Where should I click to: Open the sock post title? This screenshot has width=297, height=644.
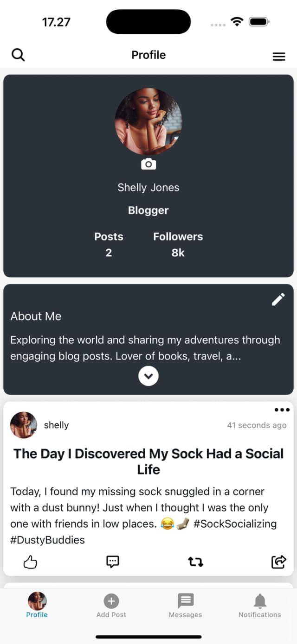click(148, 461)
